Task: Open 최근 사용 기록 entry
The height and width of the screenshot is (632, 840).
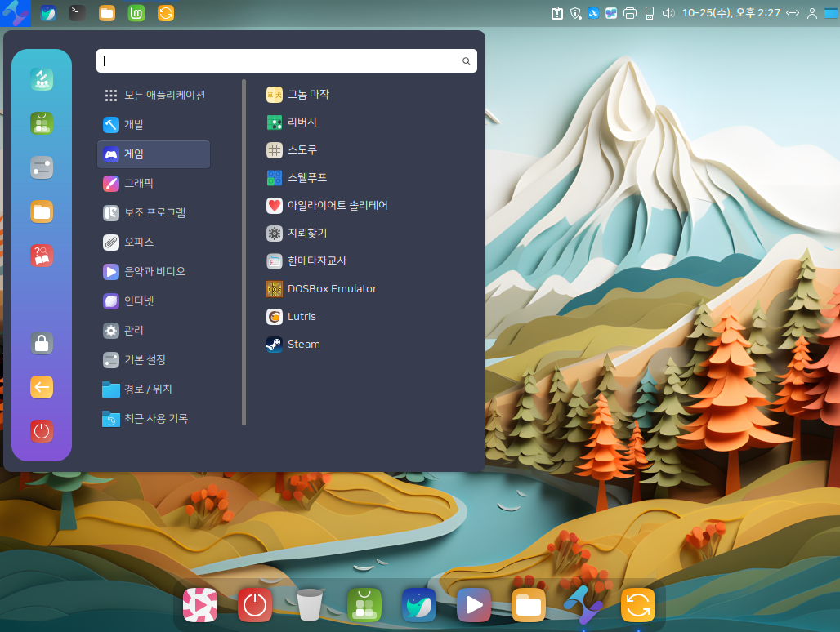Action: [155, 419]
